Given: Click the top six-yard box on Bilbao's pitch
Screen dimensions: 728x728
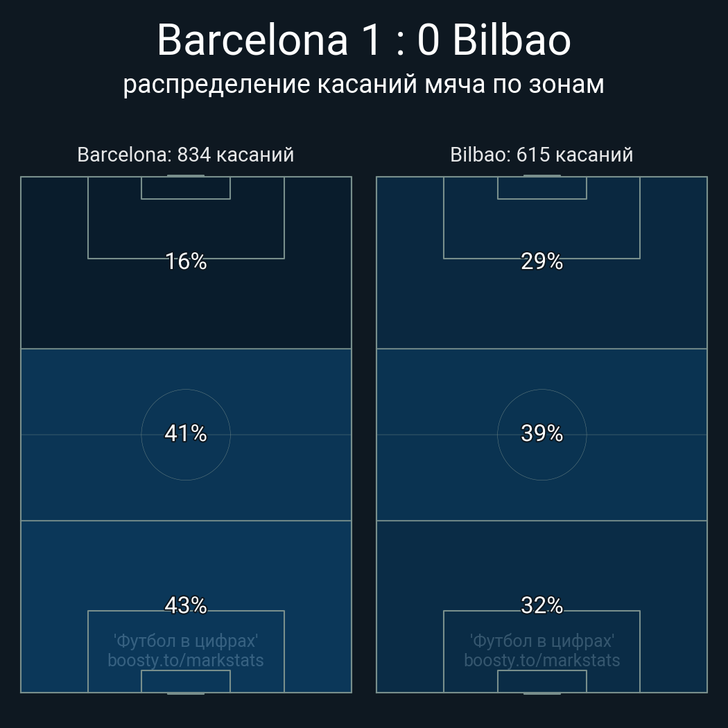Looking at the screenshot, I should coord(541,188).
